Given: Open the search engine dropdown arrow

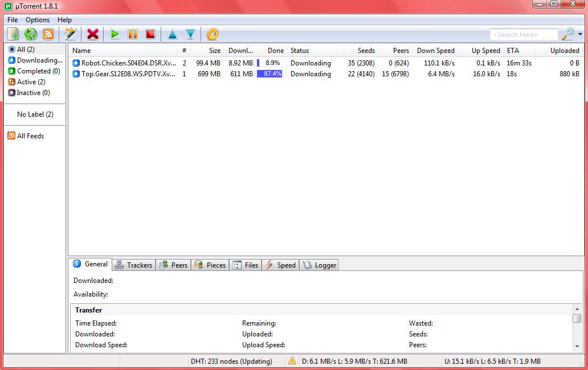Looking at the screenshot, I should (x=580, y=35).
